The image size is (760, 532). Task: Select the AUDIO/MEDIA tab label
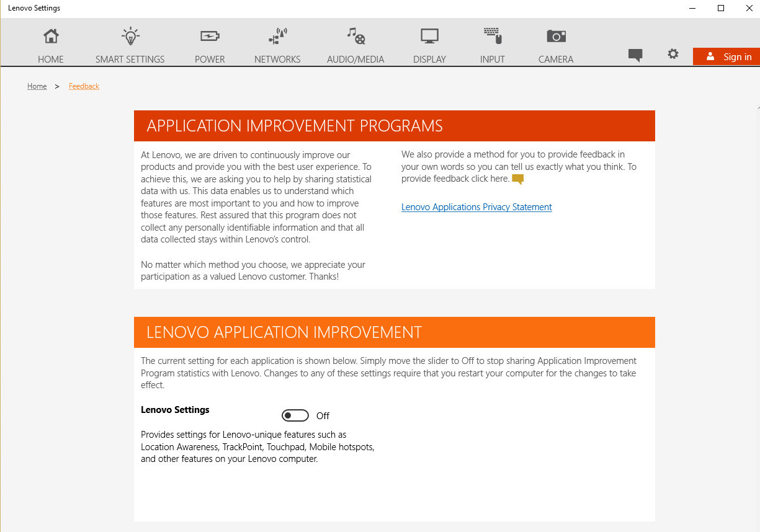pyautogui.click(x=355, y=60)
